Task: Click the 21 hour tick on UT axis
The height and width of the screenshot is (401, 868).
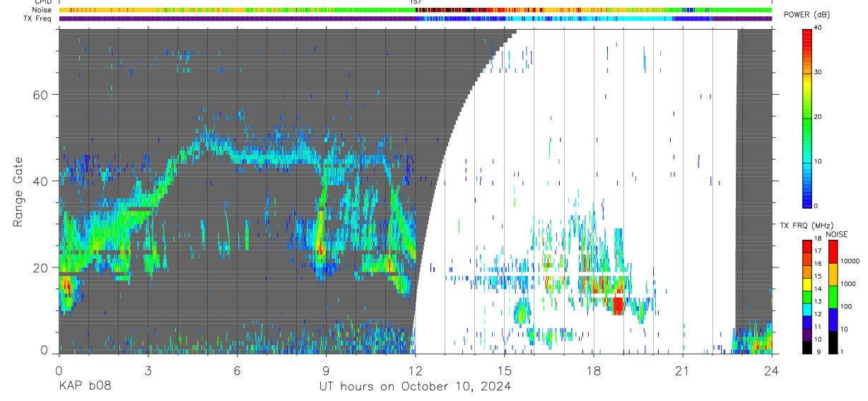Action: [x=683, y=370]
